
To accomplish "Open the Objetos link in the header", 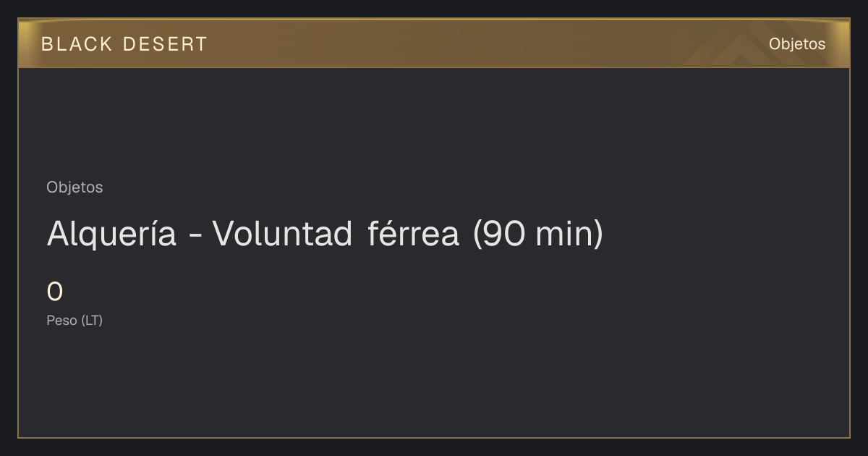I will [797, 44].
